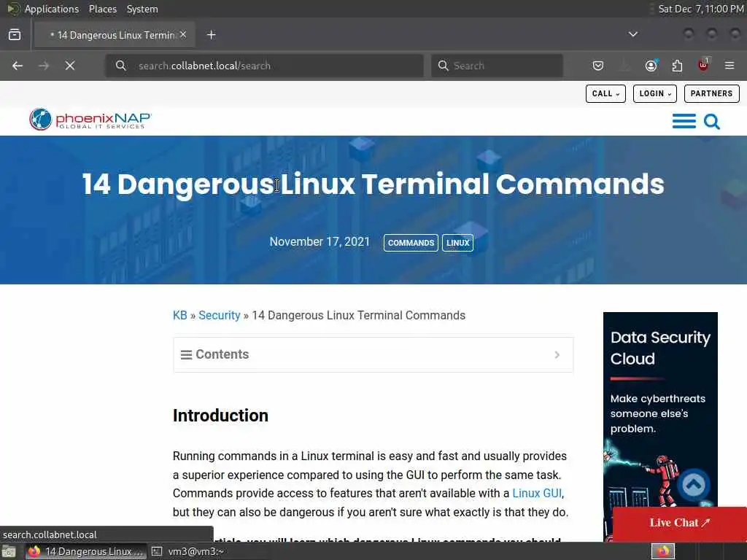
Task: Click the Introduction heading
Action: pyautogui.click(x=220, y=415)
